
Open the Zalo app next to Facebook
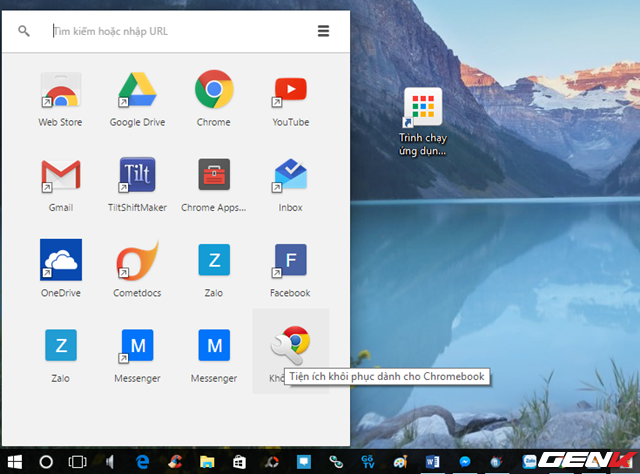tap(214, 260)
